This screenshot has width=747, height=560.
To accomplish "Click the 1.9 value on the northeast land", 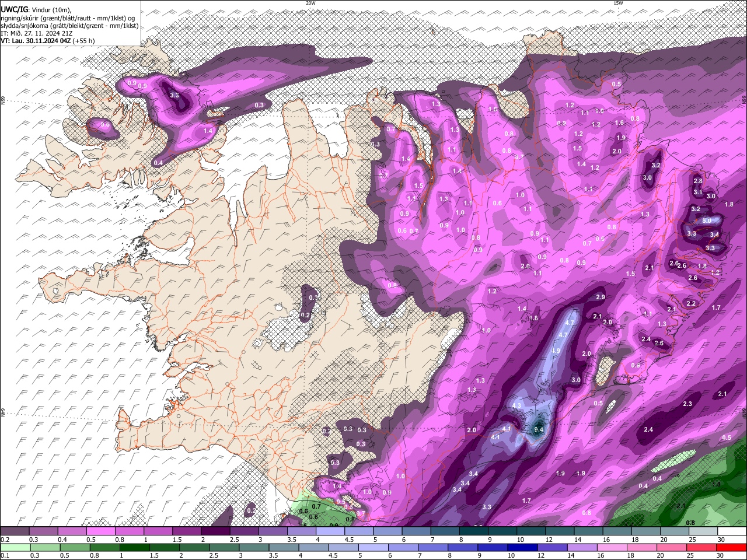I will 621,138.
